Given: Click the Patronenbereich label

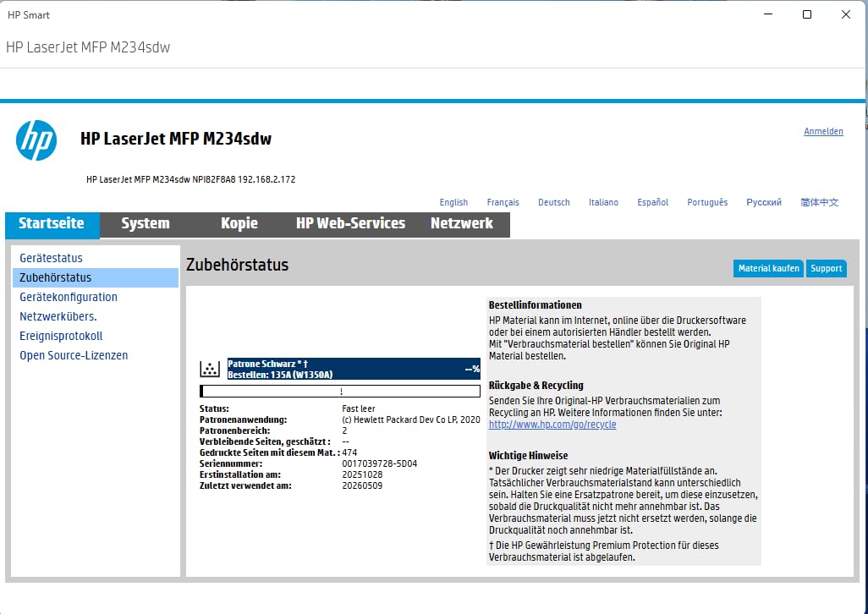Looking at the screenshot, I should tap(234, 431).
